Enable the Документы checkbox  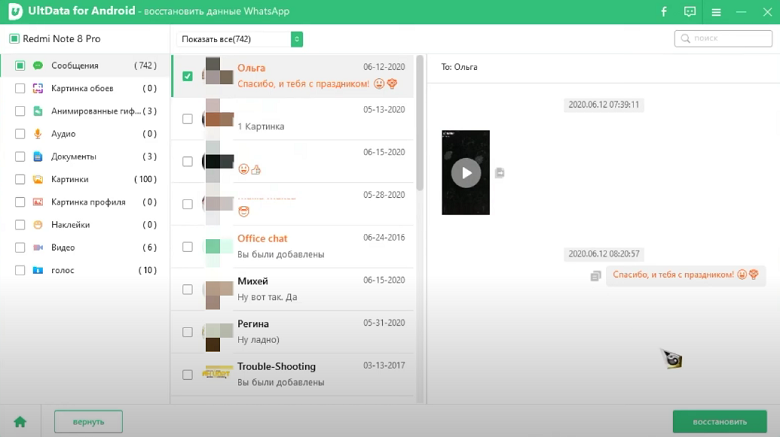[x=20, y=156]
